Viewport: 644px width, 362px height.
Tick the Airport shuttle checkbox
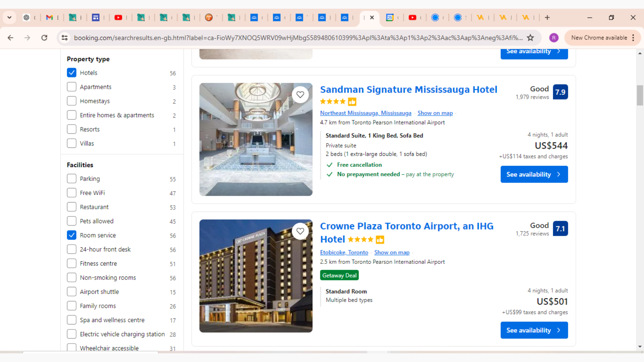click(x=71, y=292)
